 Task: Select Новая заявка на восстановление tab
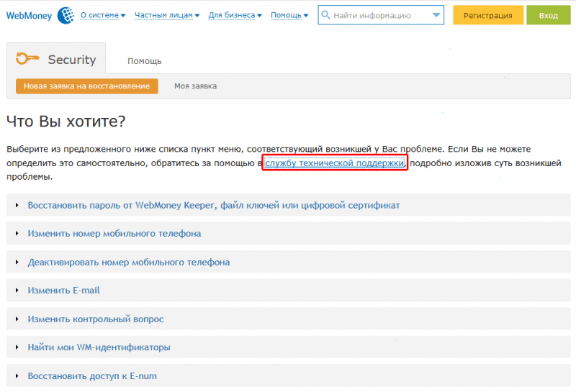click(86, 86)
